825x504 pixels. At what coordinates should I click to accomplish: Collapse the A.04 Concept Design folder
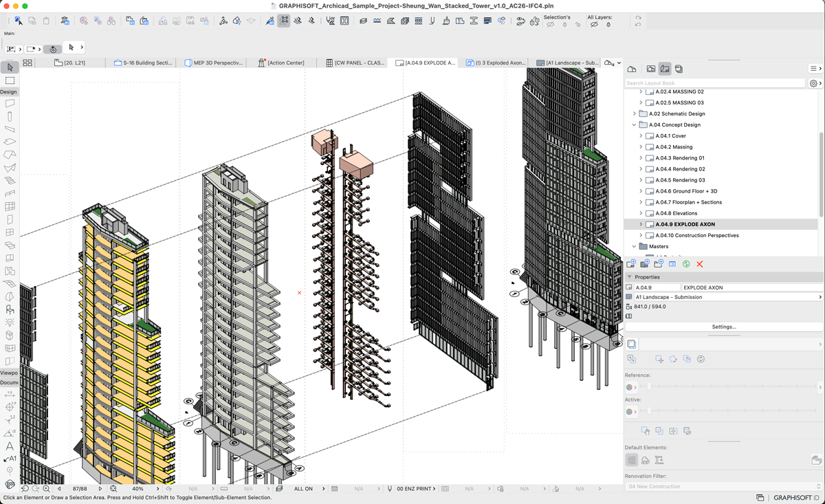[634, 125]
